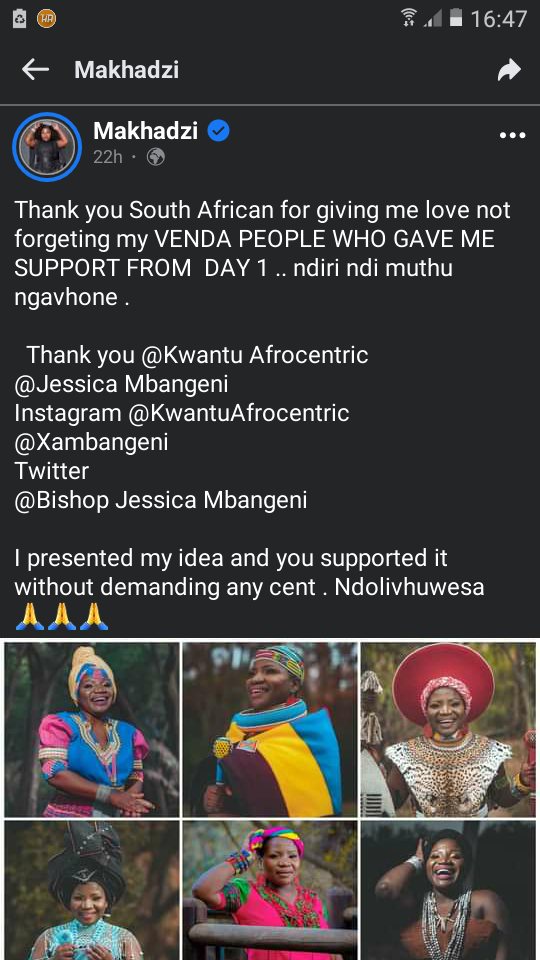Open the photo with the pink top at the fence
The height and width of the screenshot is (960, 540).
(x=270, y=890)
